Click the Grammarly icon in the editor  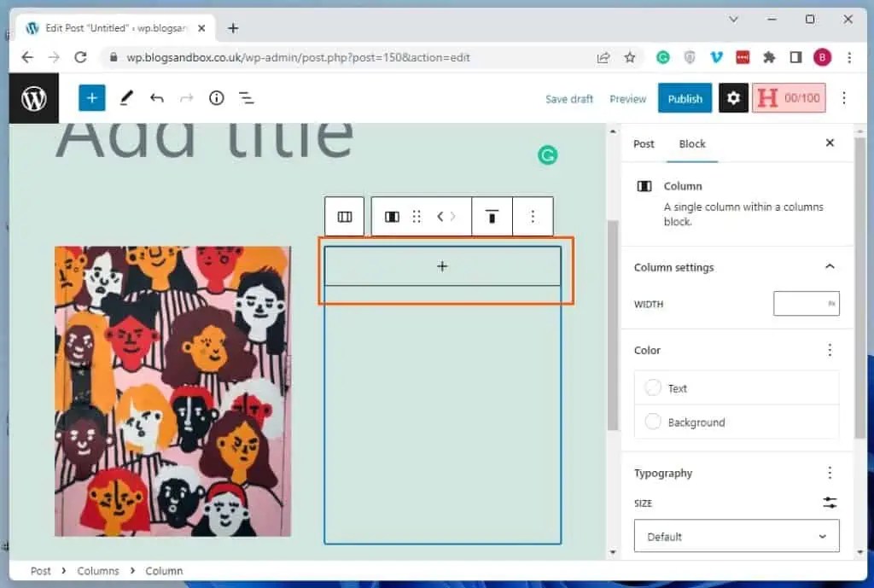pyautogui.click(x=547, y=154)
